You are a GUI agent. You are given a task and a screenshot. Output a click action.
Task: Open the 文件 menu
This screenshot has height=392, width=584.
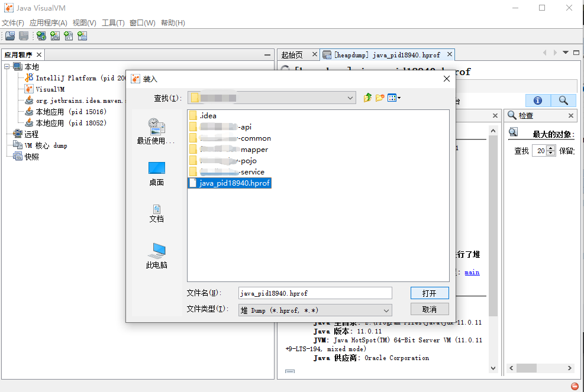pos(12,22)
